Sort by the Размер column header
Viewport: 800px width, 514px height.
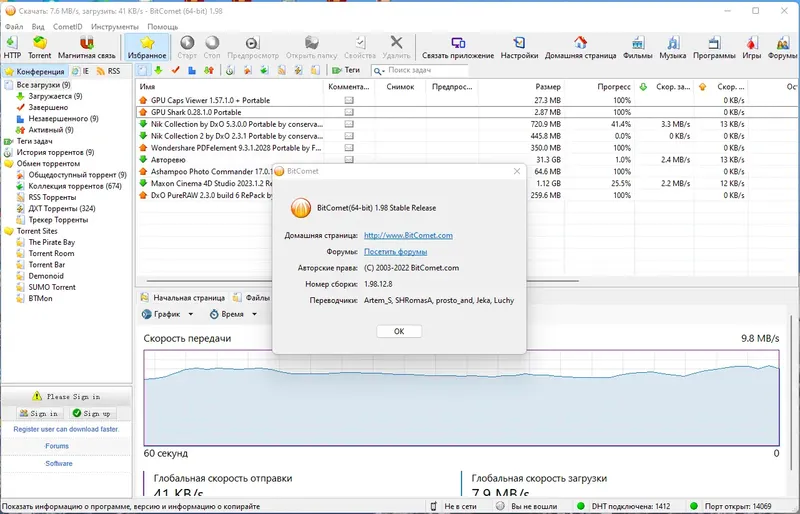(x=520, y=87)
